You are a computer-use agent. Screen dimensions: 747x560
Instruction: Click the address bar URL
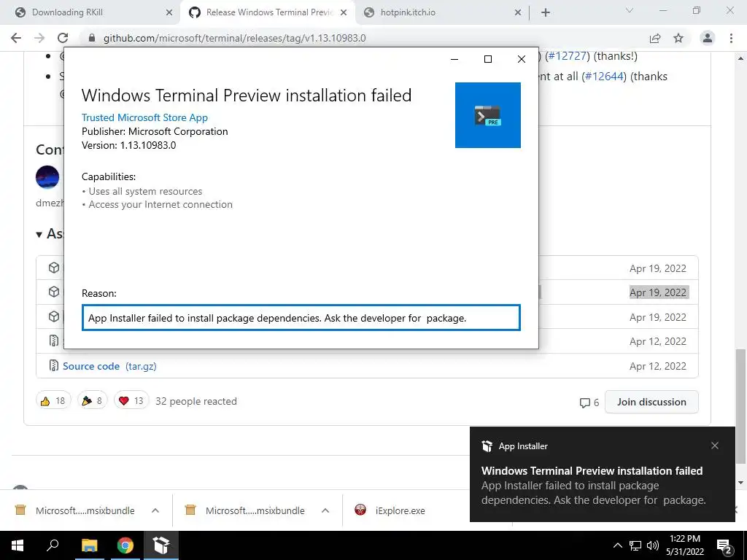[234, 38]
